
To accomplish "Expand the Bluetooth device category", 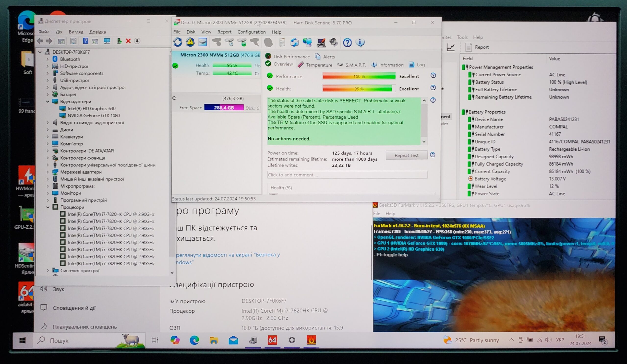I will point(48,59).
